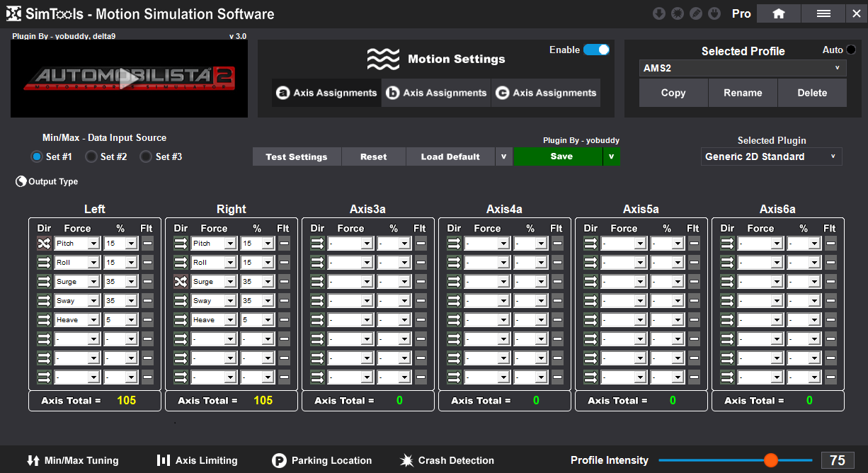Select Set #1 data input source

[37, 156]
